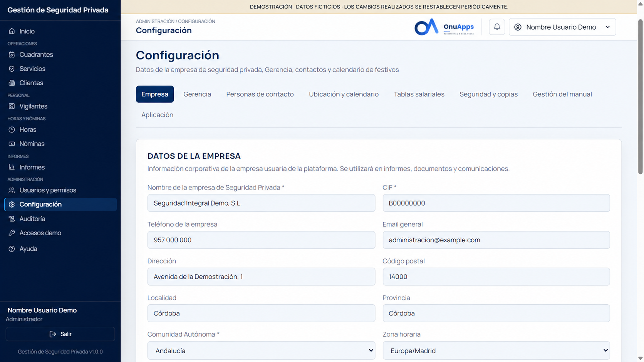Open Auditoría in the sidebar
The height and width of the screenshot is (362, 644).
tap(60, 219)
